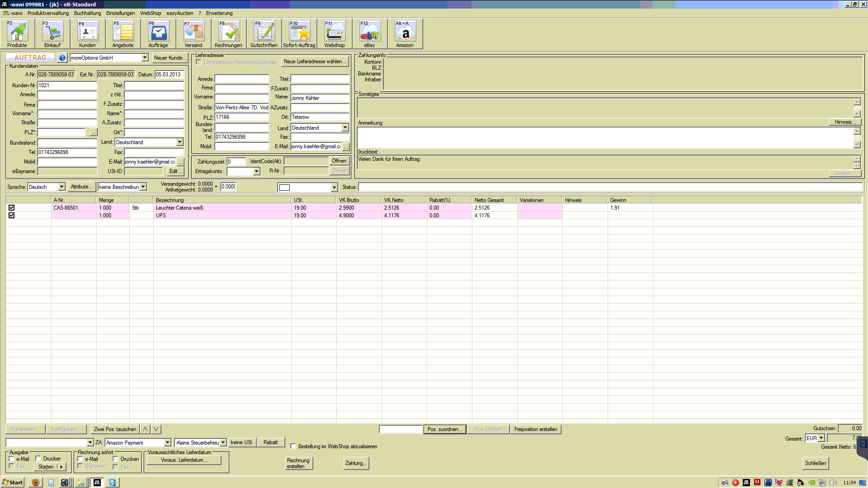Open the Amazon toolbar icon

pos(405,34)
